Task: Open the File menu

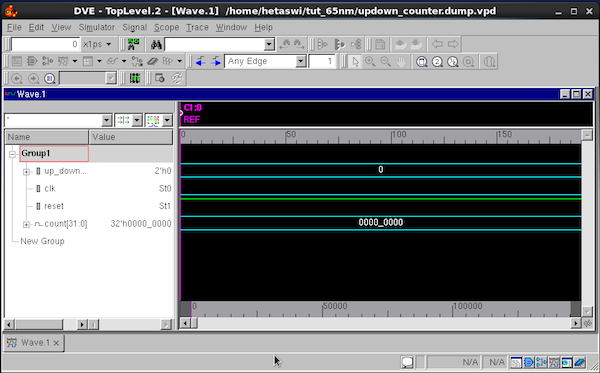Action: [x=14, y=28]
